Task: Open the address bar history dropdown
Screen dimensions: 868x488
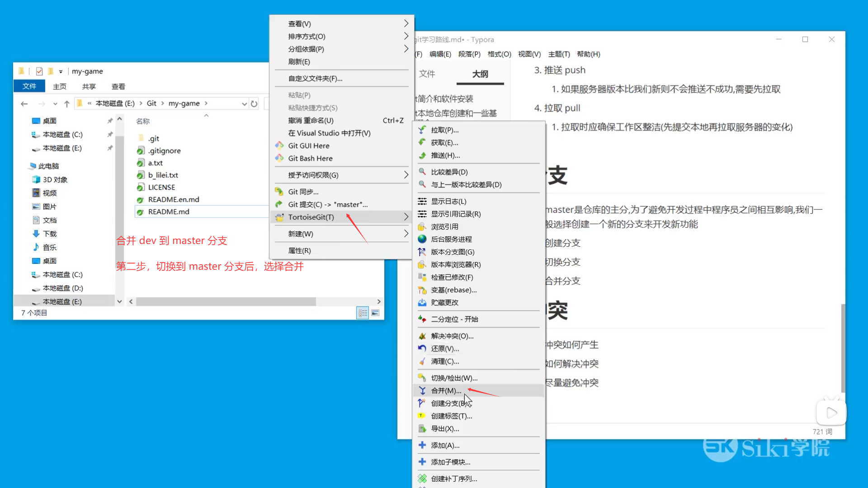Action: (x=245, y=103)
